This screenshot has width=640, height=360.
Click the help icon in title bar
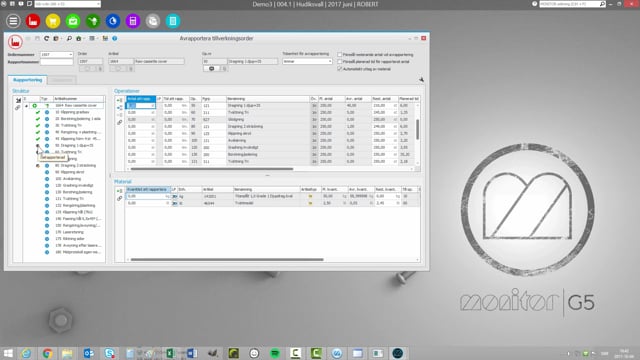coord(534,4)
